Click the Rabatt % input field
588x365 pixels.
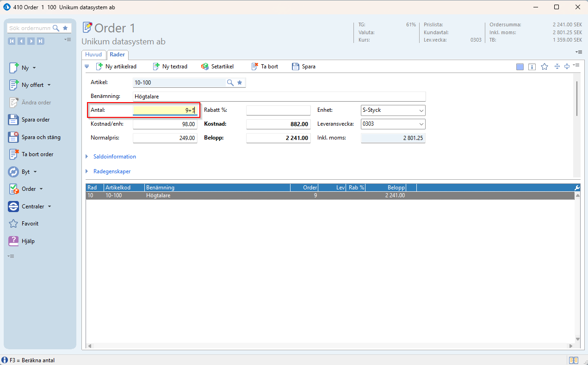[x=278, y=110]
